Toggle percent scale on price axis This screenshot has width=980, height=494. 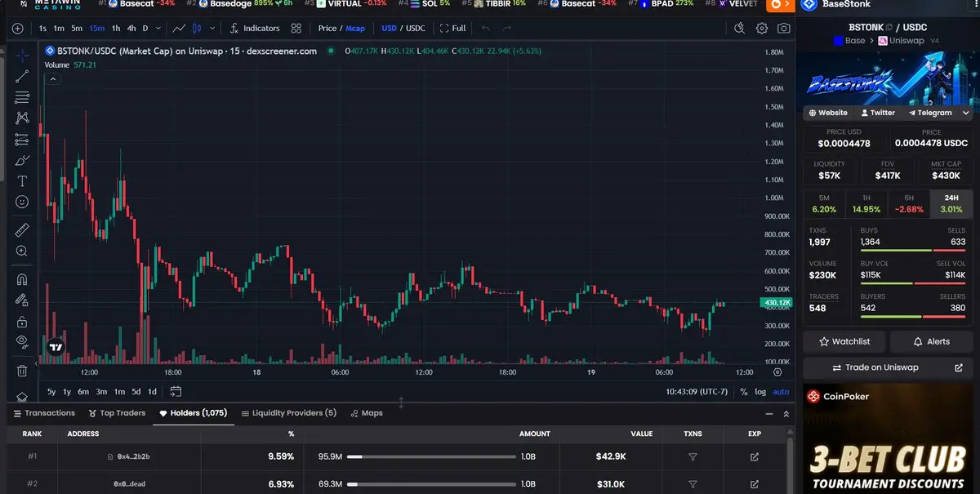(x=744, y=391)
